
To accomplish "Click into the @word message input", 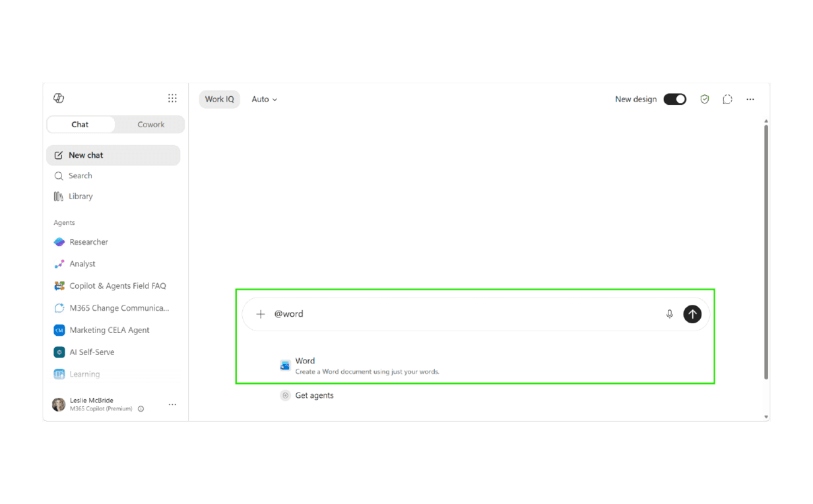I will pos(462,314).
